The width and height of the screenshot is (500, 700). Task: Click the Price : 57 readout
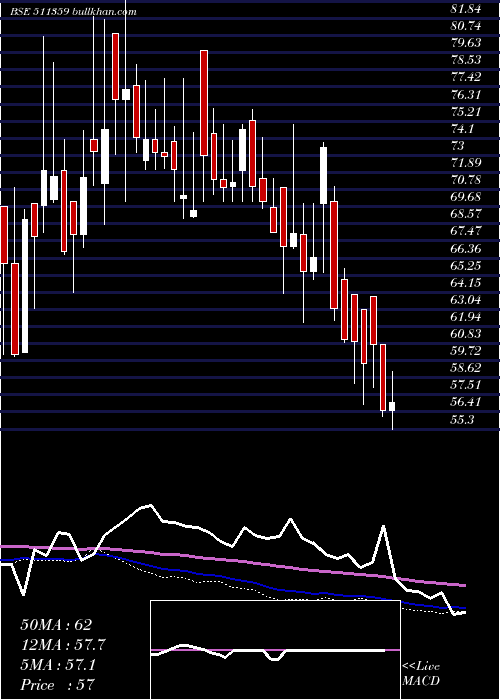click(58, 684)
